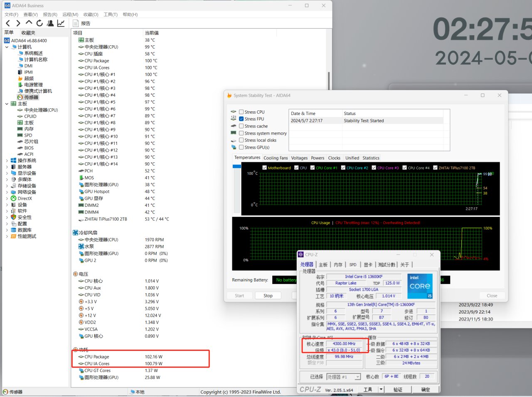Click the 报告 document icon
Image resolution: width=532 pixels, height=397 pixels.
[x=76, y=23]
